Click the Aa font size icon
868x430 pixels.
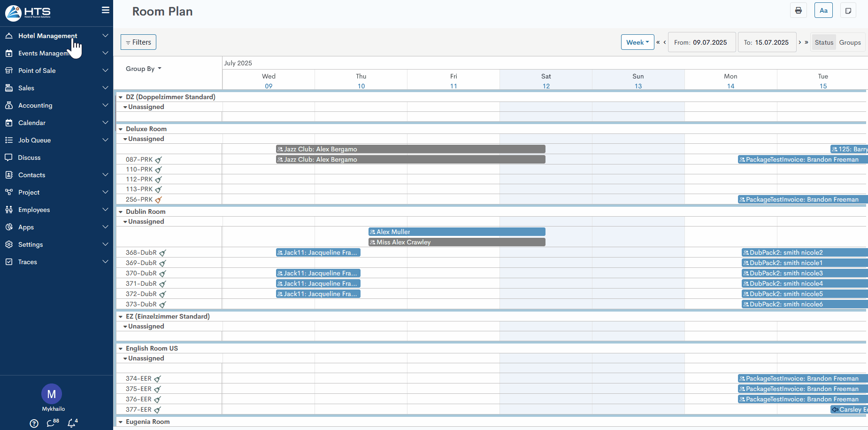(x=823, y=10)
